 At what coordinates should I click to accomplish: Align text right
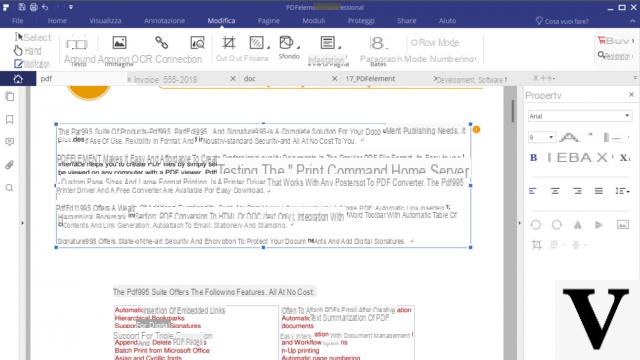point(577,191)
